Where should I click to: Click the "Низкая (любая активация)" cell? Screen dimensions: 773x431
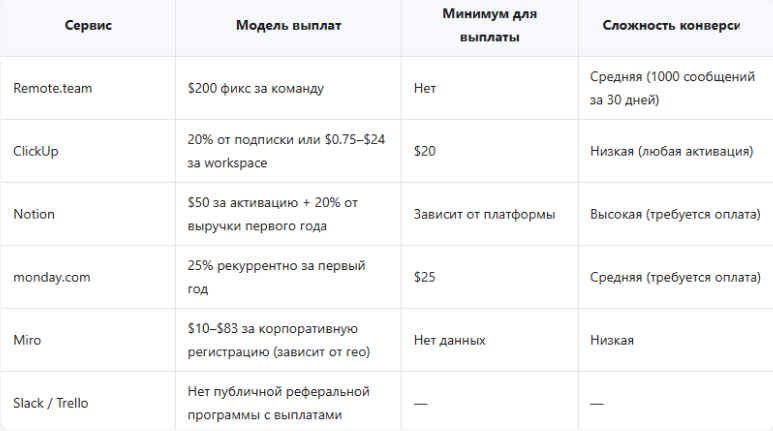pos(672,151)
